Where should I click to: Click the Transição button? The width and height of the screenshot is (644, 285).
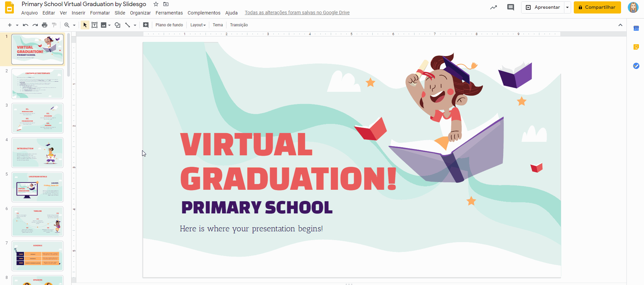pyautogui.click(x=239, y=25)
